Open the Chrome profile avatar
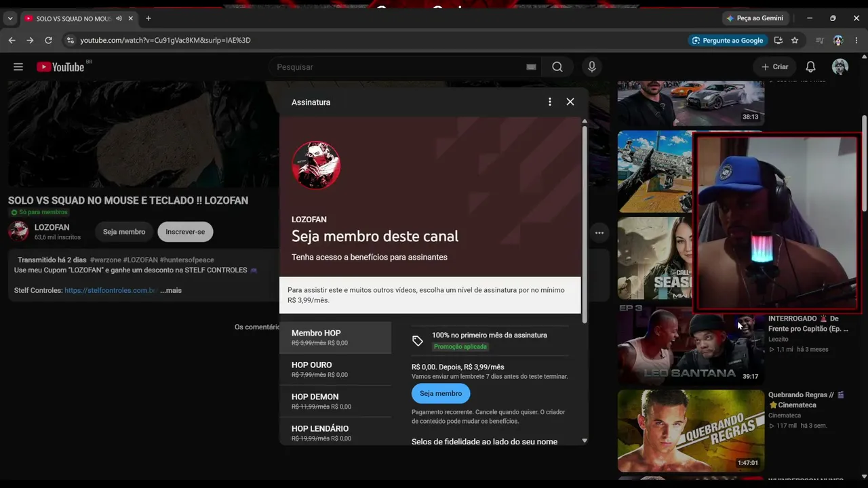 point(838,40)
